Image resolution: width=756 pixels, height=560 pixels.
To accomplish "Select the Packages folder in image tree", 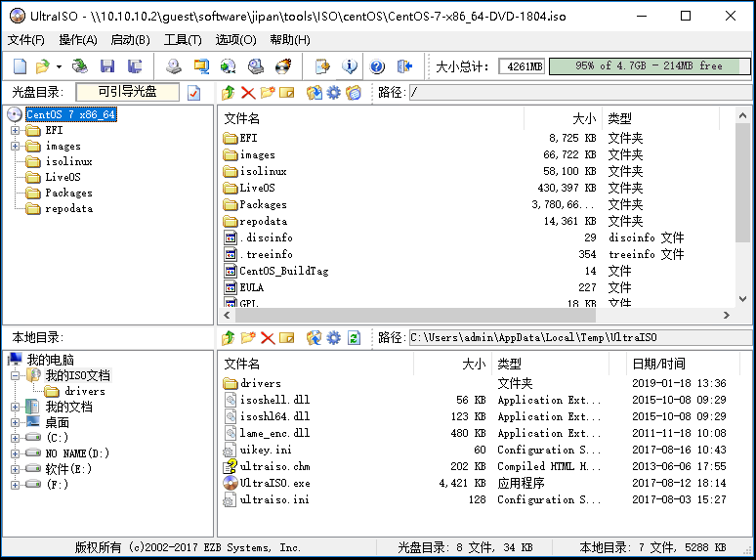I will point(68,193).
